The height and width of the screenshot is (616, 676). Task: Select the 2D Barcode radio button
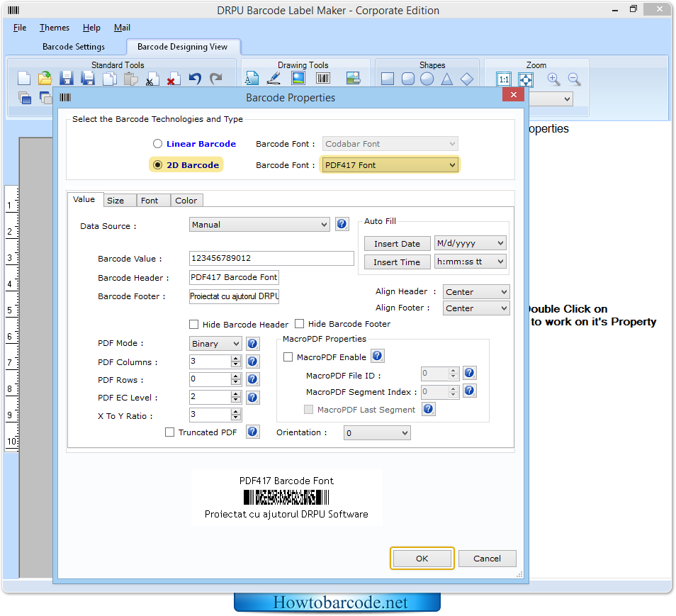coord(158,164)
